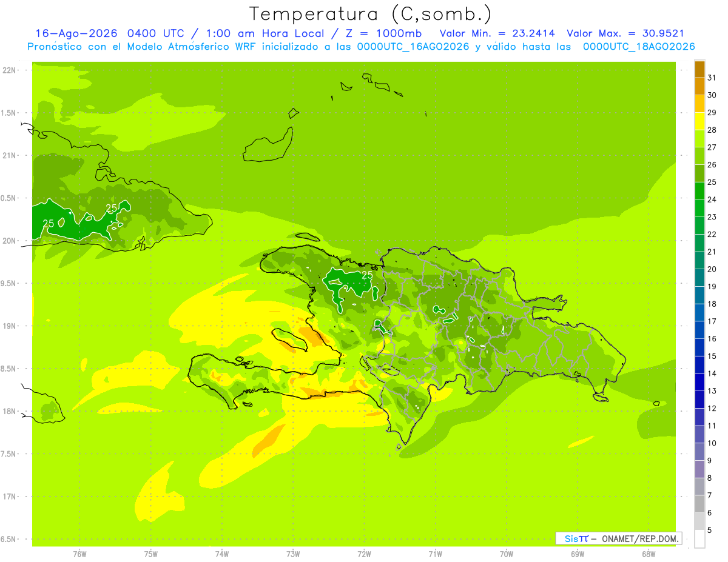Click the colorbar scale number 20
The height and width of the screenshot is (562, 728).
point(712,269)
